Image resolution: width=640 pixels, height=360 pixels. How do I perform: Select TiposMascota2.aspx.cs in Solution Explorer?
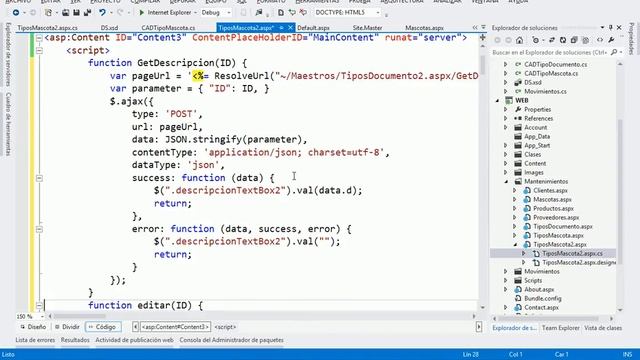click(x=572, y=253)
